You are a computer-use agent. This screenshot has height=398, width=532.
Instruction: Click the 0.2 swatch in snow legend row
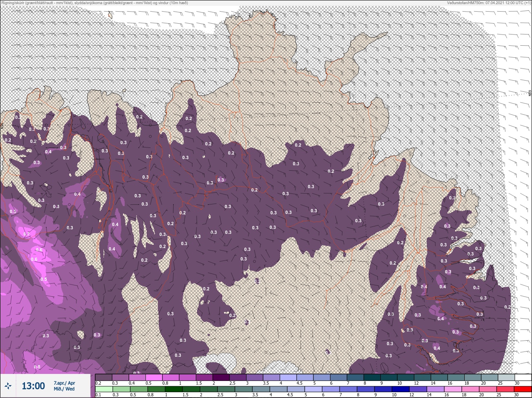tap(103, 377)
